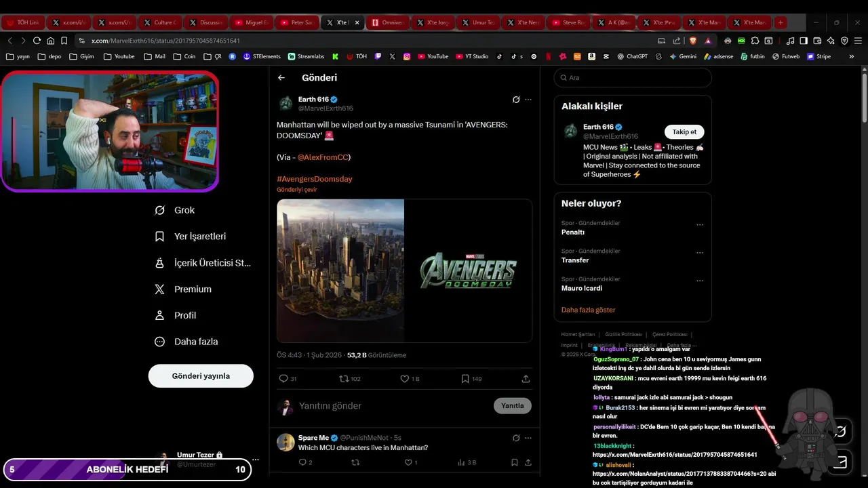This screenshot has height=488, width=868.
Task: Open the Brave Wallet icon
Action: tap(817, 41)
